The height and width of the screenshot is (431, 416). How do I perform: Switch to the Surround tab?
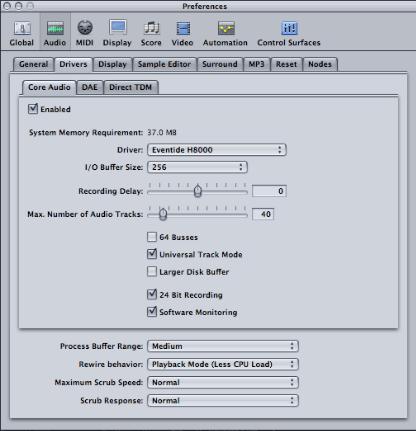pos(220,64)
